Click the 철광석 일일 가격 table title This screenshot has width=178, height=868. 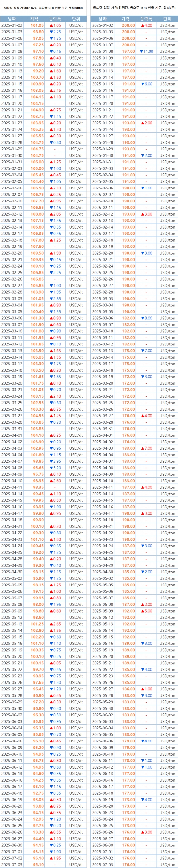(43, 7)
